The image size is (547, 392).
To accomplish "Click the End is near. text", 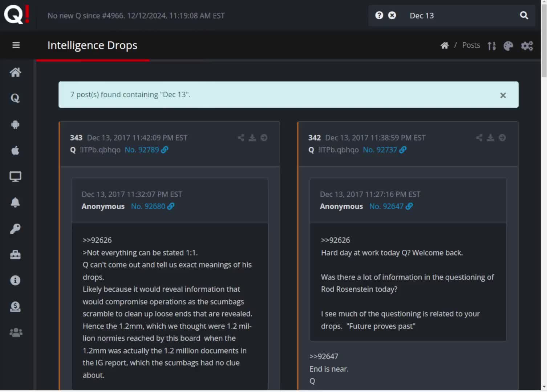I will [x=329, y=369].
